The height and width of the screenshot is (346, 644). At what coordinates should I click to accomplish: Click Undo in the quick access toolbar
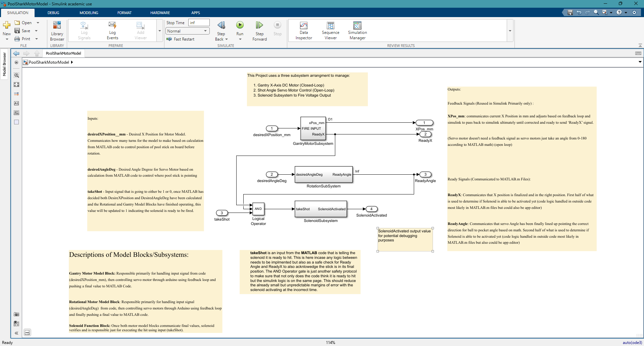tap(579, 12)
